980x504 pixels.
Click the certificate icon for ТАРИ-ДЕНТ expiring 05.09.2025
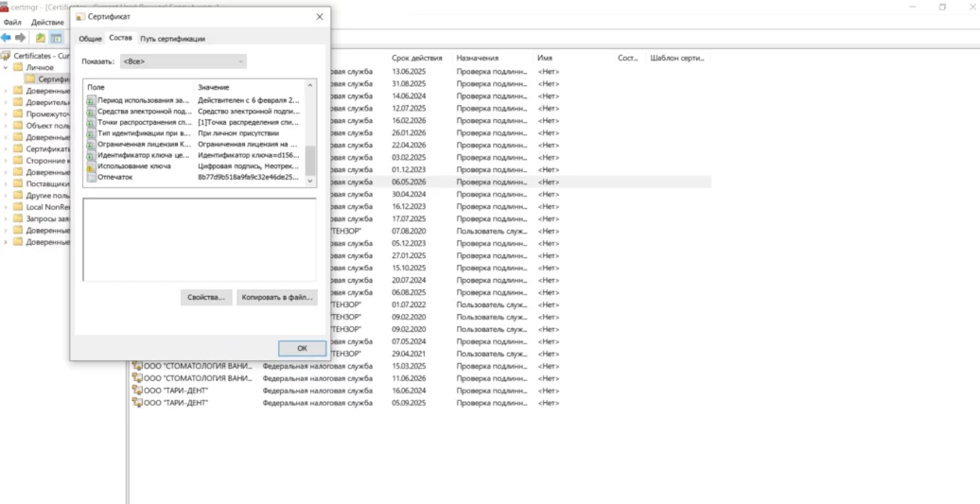click(137, 403)
